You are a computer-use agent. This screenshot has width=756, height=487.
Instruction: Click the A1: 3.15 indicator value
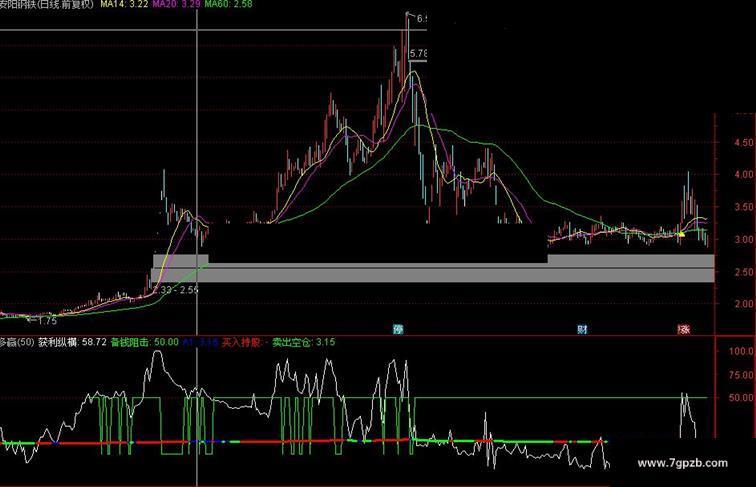coord(200,342)
